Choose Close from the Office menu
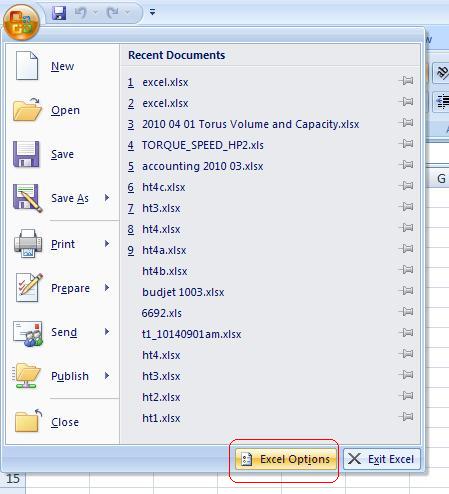This screenshot has width=449, height=494. 63,422
